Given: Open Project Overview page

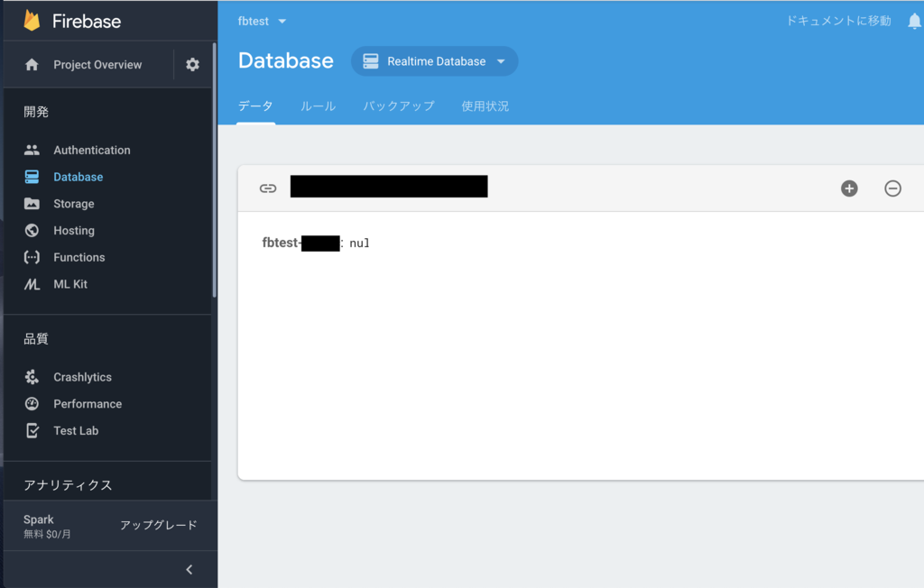Looking at the screenshot, I should pyautogui.click(x=97, y=65).
